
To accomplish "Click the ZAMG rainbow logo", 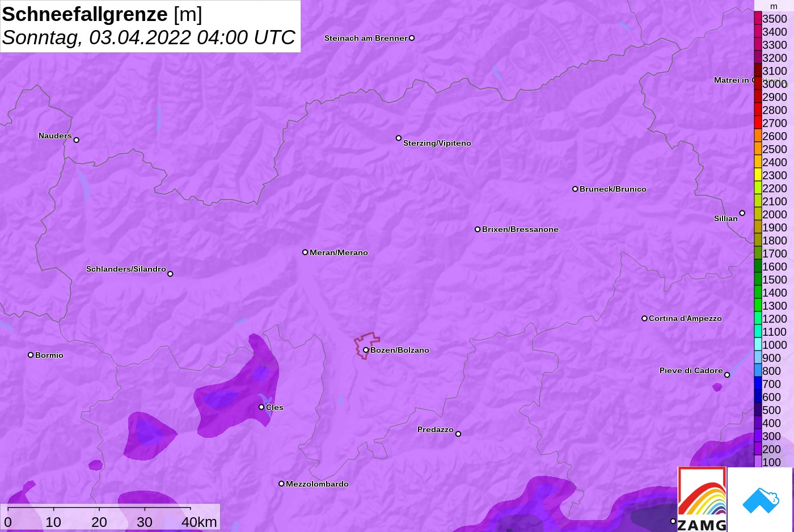I will [x=702, y=499].
